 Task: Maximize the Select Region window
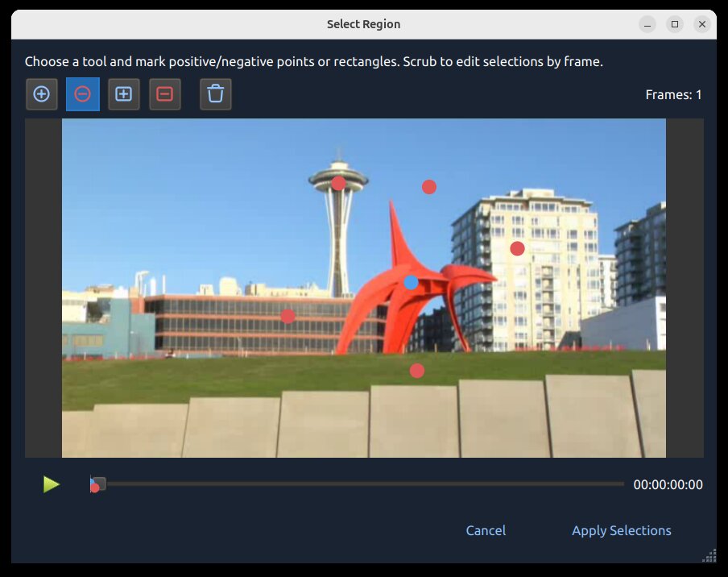[675, 24]
